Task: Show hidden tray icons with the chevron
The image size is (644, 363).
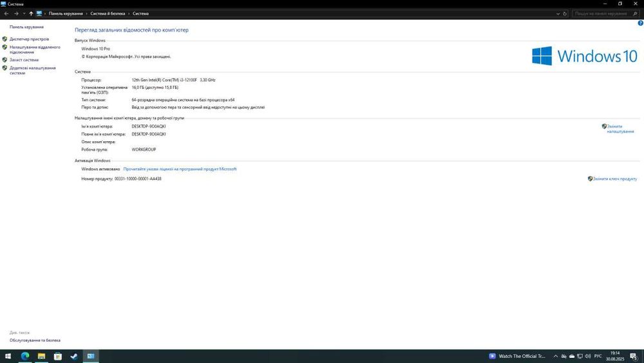Action: pos(555,356)
